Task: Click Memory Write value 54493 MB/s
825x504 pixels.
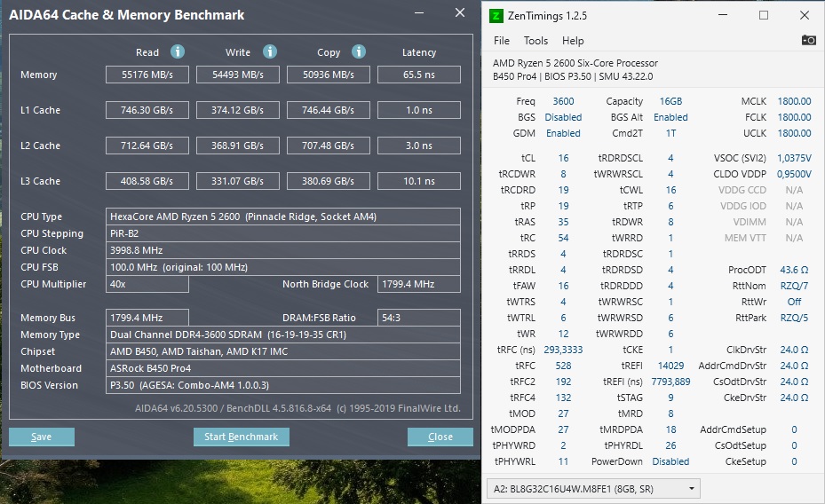Action: (238, 75)
